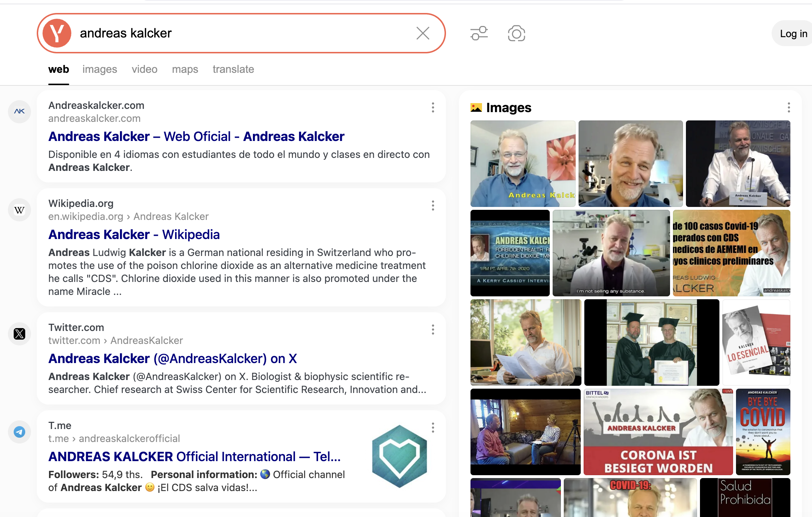Open more options for Andreaskalcker.com result
Image resolution: width=812 pixels, height=517 pixels.
(433, 107)
